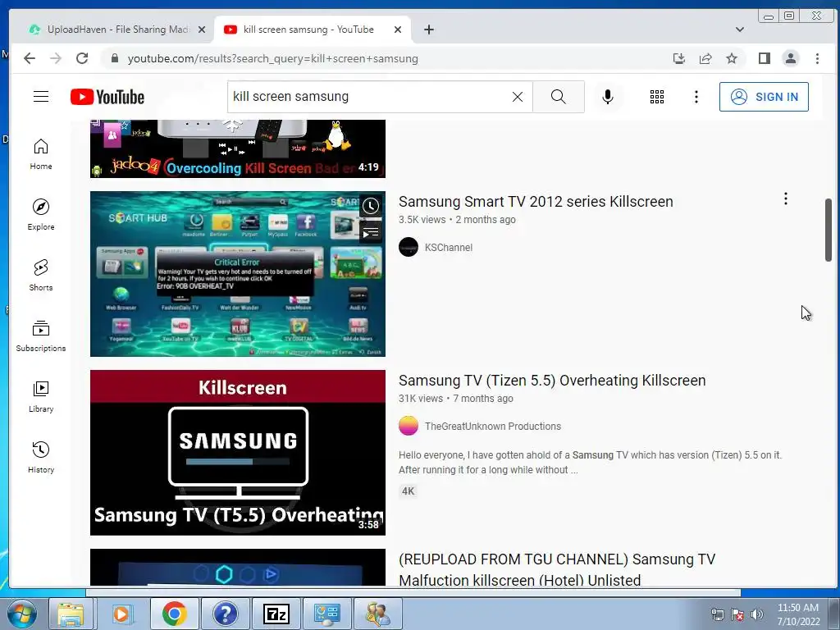Open Chrome three-dot menu
The width and height of the screenshot is (840, 630).
click(x=817, y=58)
